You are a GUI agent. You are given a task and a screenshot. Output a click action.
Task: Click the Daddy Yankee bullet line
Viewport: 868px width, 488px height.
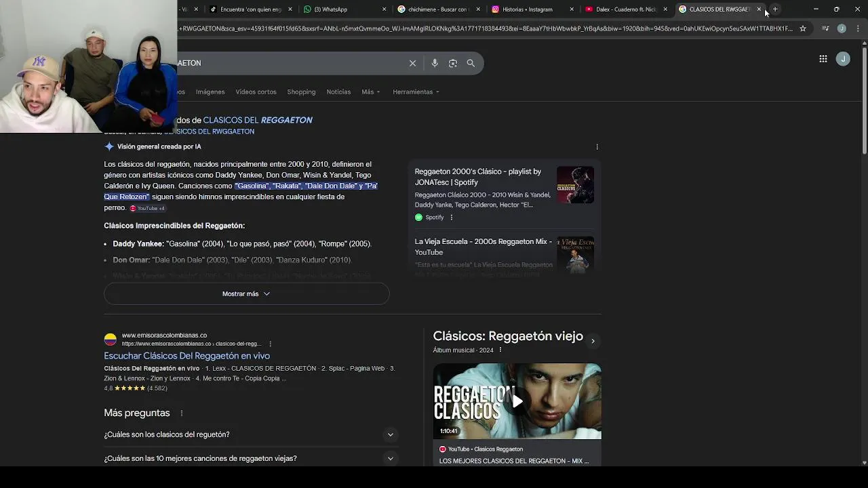pos(242,244)
